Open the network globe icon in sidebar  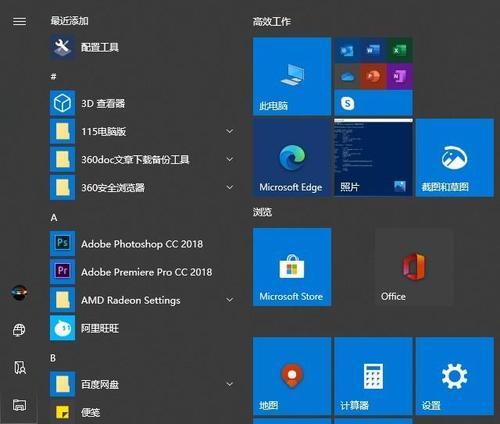[19, 330]
